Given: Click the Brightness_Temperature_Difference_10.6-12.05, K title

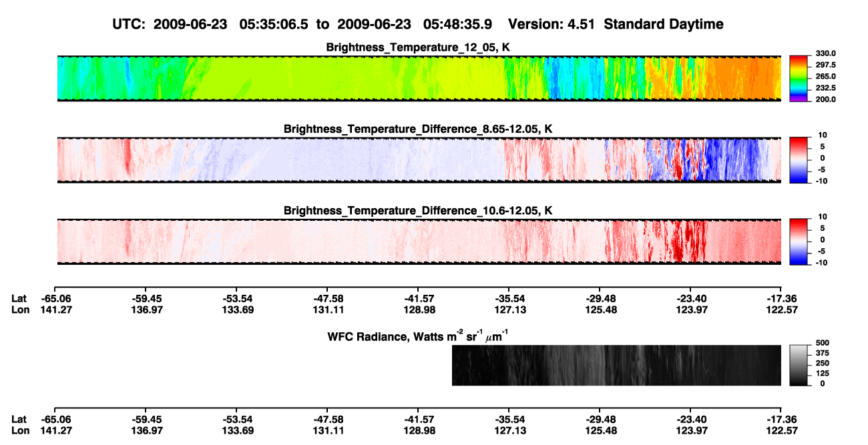Looking at the screenshot, I should click(418, 211).
